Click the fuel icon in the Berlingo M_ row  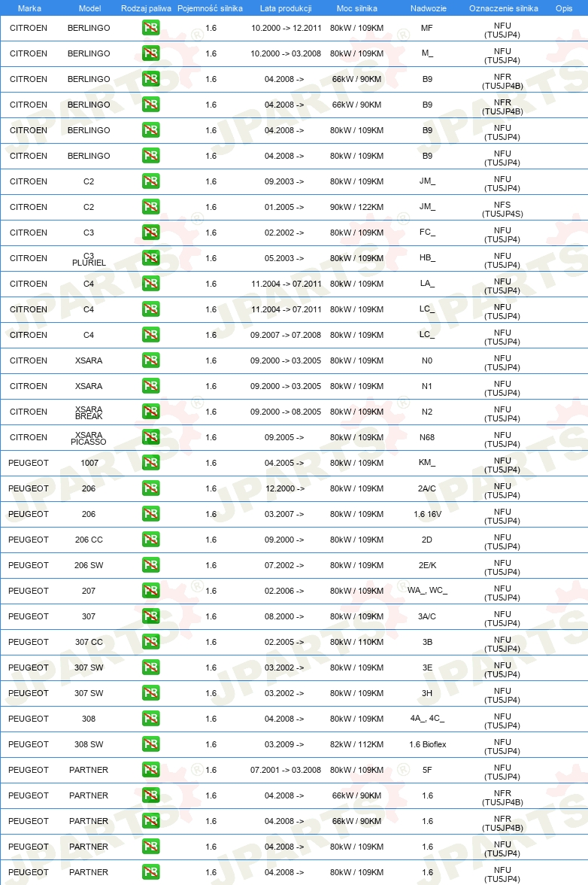pyautogui.click(x=150, y=53)
